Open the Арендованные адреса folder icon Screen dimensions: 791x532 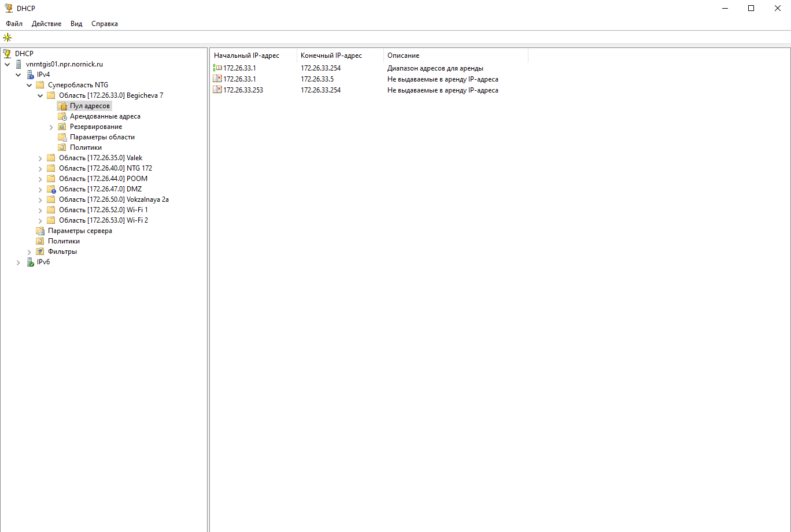click(x=62, y=116)
